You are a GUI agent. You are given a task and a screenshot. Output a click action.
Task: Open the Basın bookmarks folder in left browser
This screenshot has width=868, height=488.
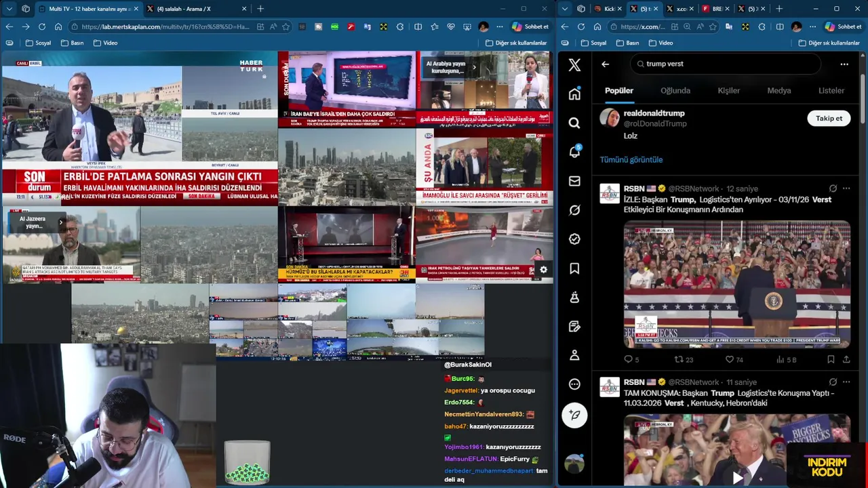[x=72, y=43]
